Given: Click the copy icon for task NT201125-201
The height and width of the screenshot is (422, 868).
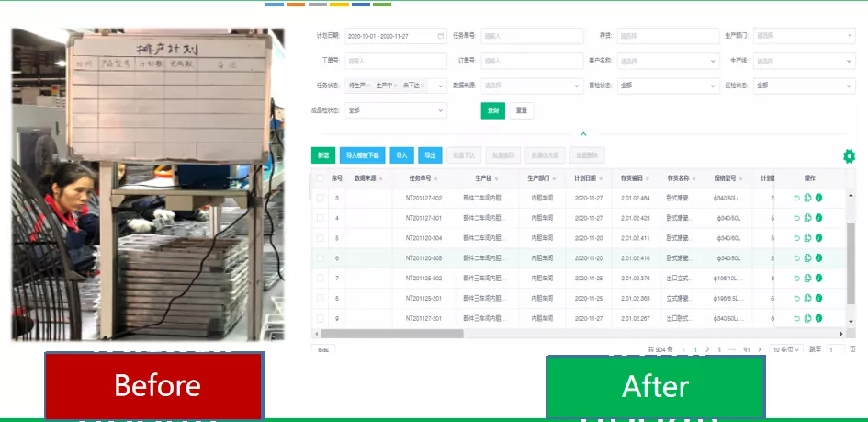Looking at the screenshot, I should click(x=807, y=298).
